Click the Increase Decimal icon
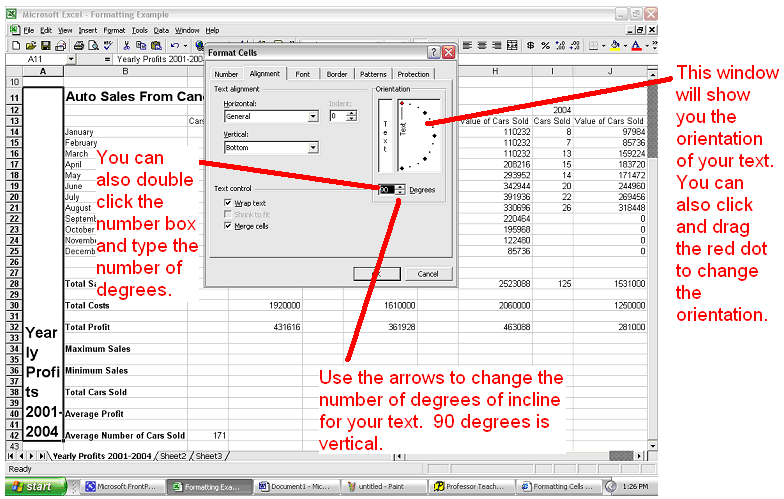The image size is (784, 499). [560, 46]
